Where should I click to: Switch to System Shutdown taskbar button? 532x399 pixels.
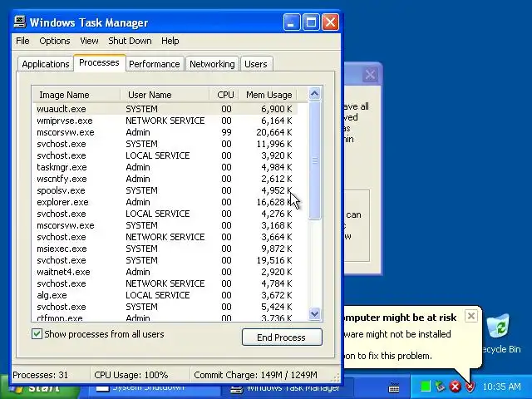[x=153, y=389]
